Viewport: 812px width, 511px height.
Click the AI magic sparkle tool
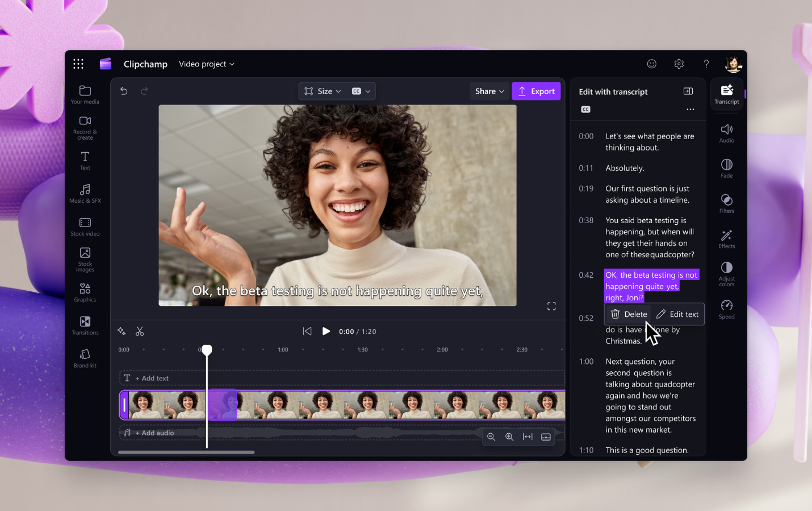(122, 332)
